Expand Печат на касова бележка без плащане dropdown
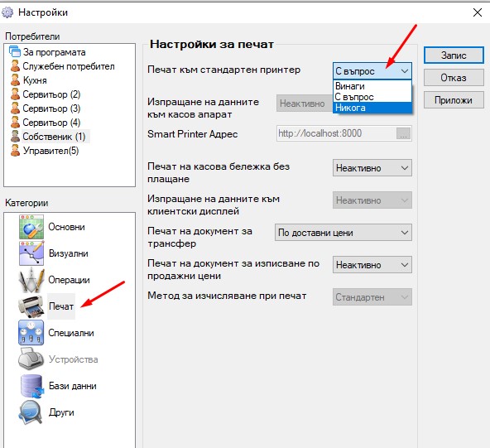This screenshot has width=490, height=448. click(x=372, y=168)
